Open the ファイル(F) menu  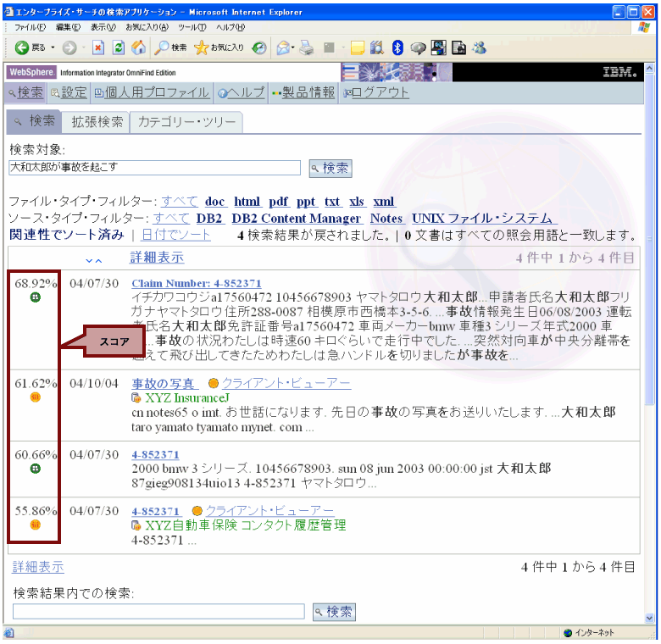(x=30, y=27)
